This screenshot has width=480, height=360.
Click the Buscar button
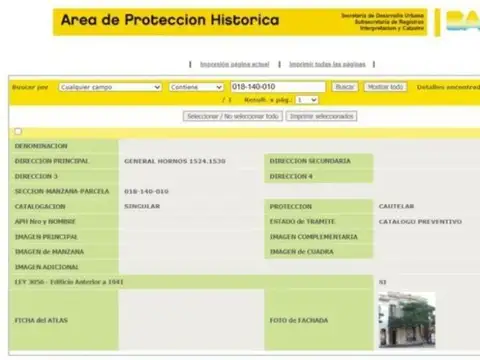click(345, 87)
